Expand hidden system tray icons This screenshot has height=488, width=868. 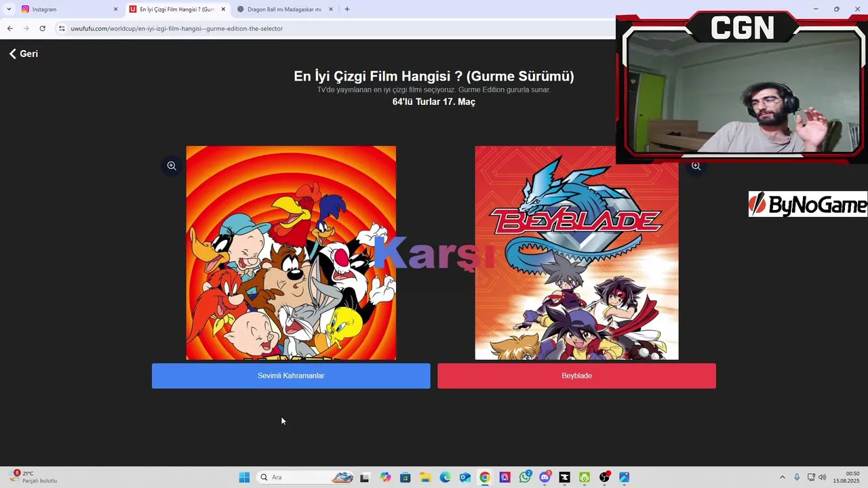click(782, 477)
